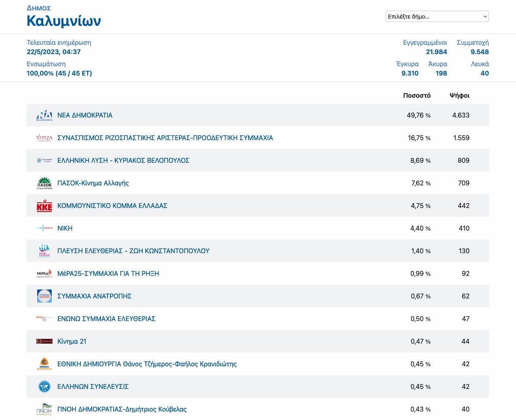The width and height of the screenshot is (516, 420).
Task: Click the Ενσωμάτωση label
Action: tap(46, 64)
